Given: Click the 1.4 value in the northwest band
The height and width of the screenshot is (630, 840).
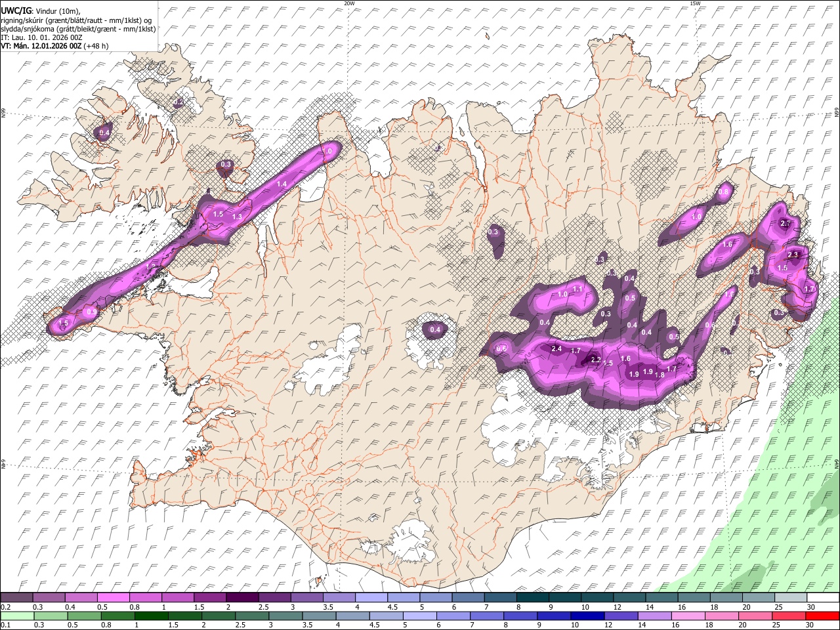Looking at the screenshot, I should tap(282, 184).
